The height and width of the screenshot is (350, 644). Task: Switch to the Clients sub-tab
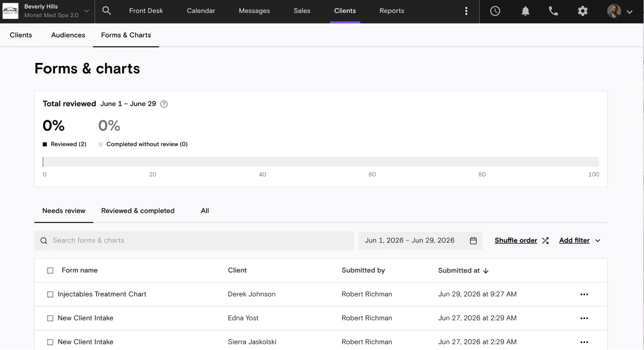(x=21, y=35)
